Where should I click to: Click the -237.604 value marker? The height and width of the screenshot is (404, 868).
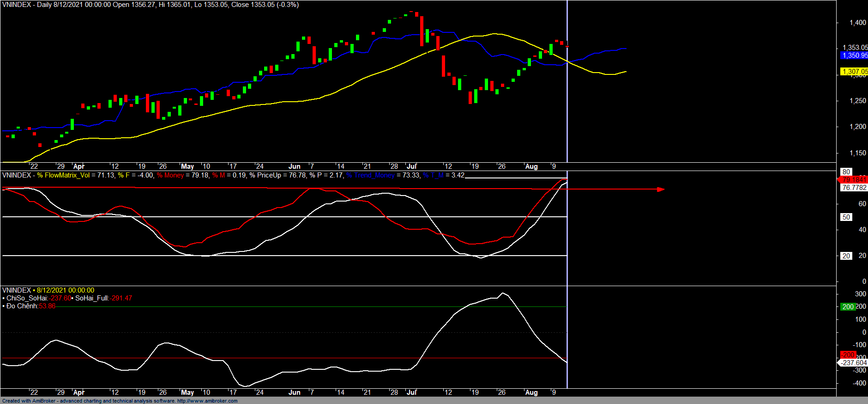pos(853,363)
